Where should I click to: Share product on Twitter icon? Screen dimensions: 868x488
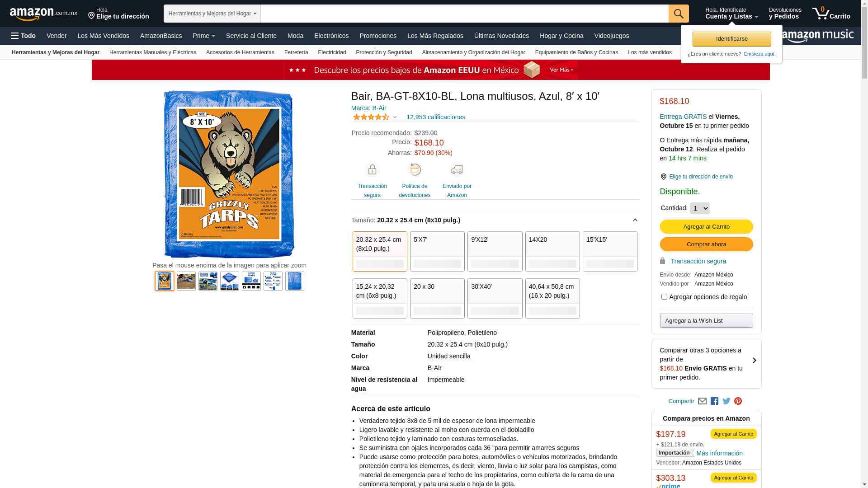coord(726,401)
